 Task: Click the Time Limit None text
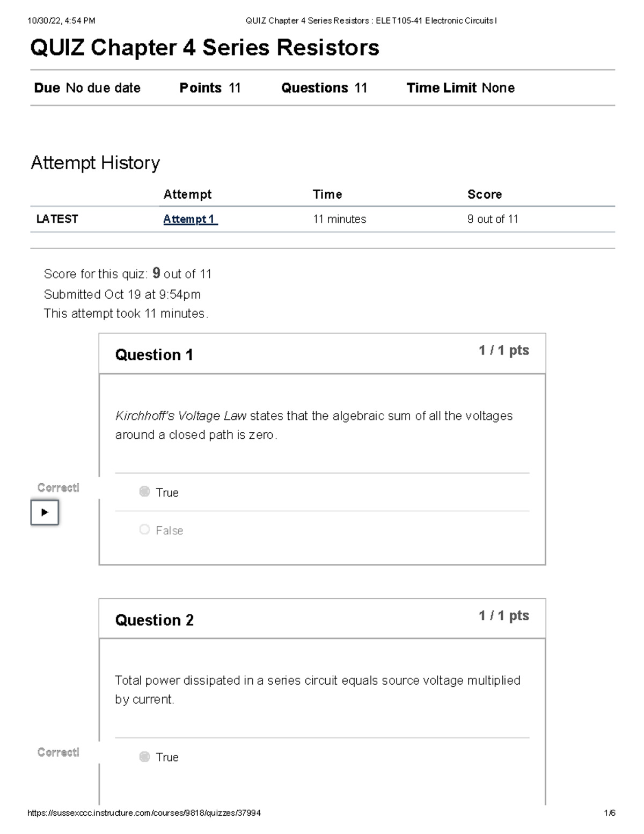click(460, 88)
